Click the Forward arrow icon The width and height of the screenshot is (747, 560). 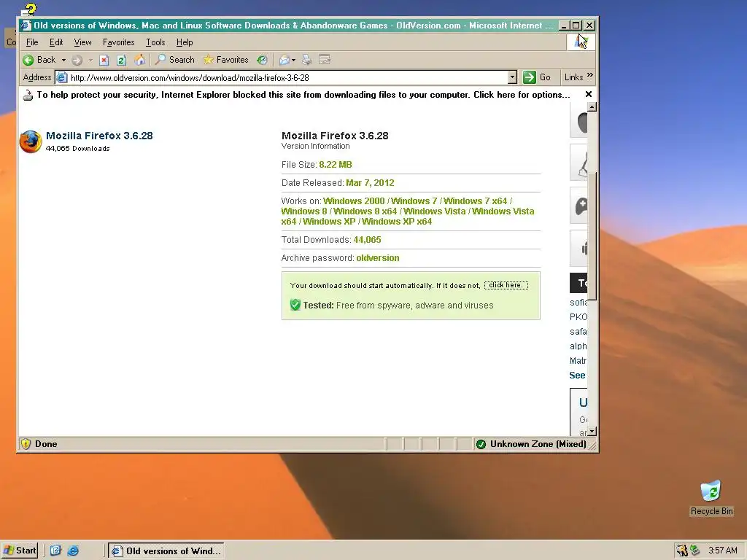[x=77, y=60]
